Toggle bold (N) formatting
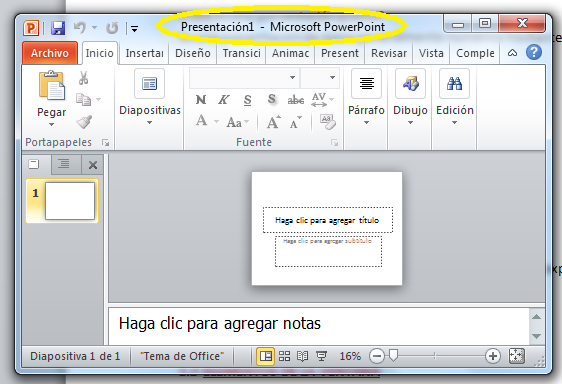Image resolution: width=562 pixels, height=384 pixels. pos(201,100)
